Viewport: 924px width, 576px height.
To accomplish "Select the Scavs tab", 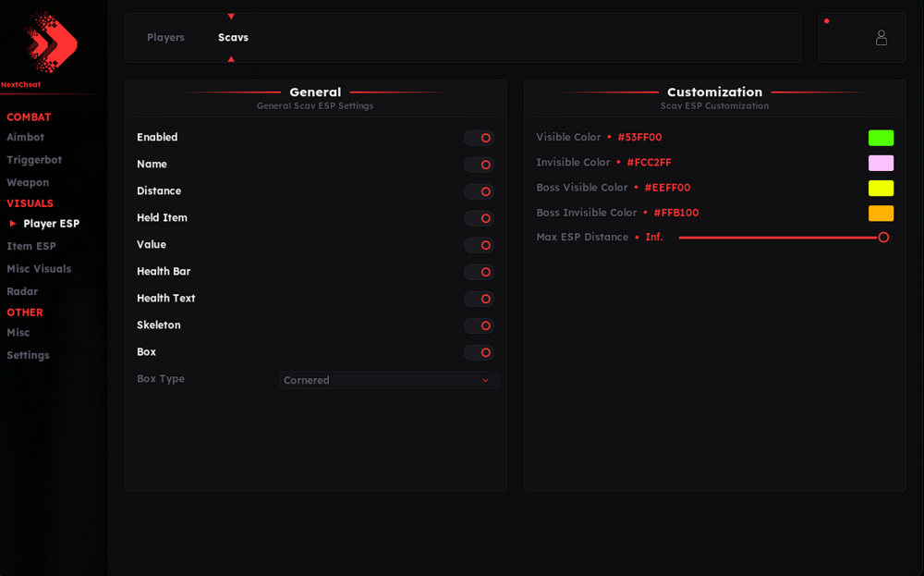I will [233, 37].
